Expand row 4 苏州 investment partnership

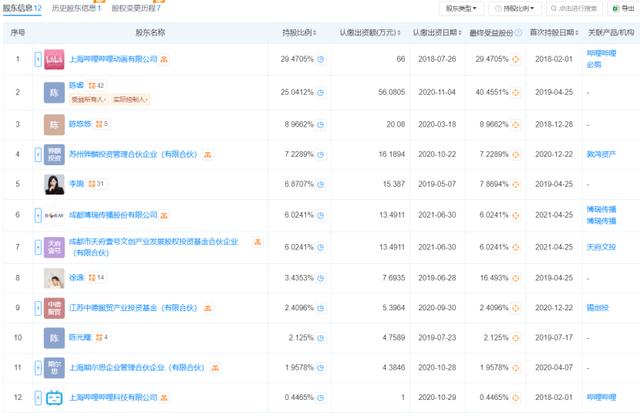click(38, 155)
